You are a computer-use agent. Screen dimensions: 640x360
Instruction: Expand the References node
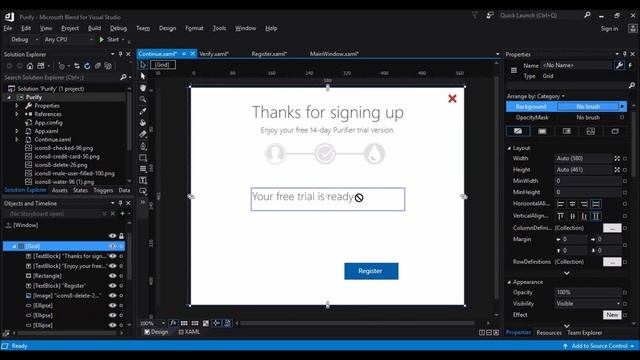[x=17, y=114]
